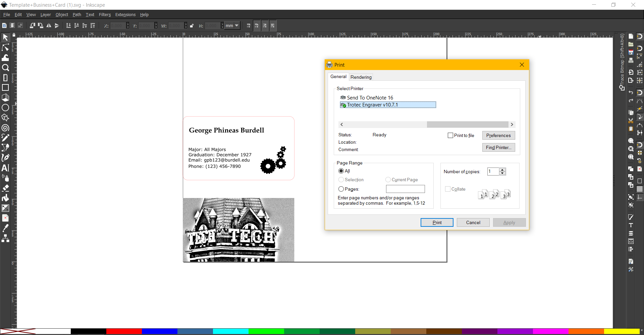This screenshot has height=335, width=644.
Task: Open the XML editor icon
Action: 631,241
